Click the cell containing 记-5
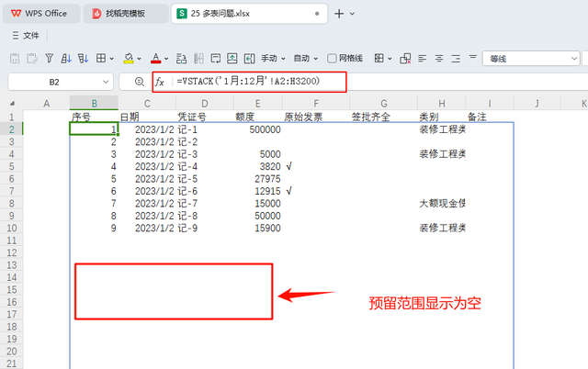 click(x=205, y=179)
